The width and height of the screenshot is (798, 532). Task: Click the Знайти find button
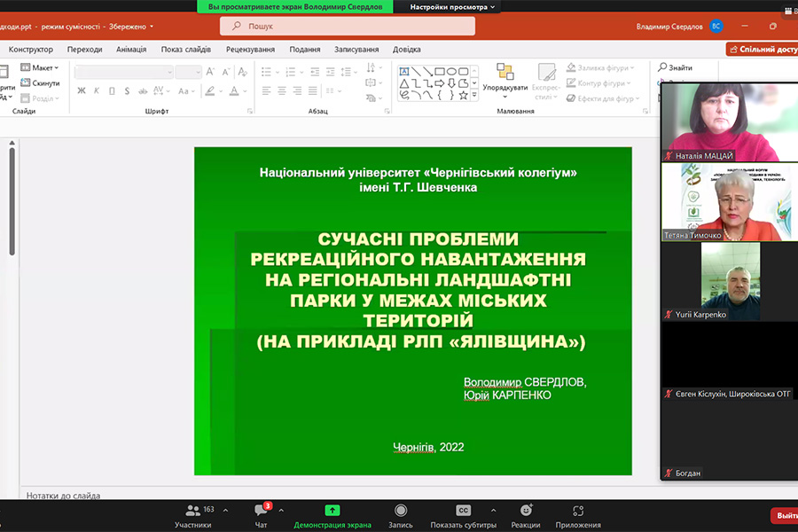(x=676, y=67)
